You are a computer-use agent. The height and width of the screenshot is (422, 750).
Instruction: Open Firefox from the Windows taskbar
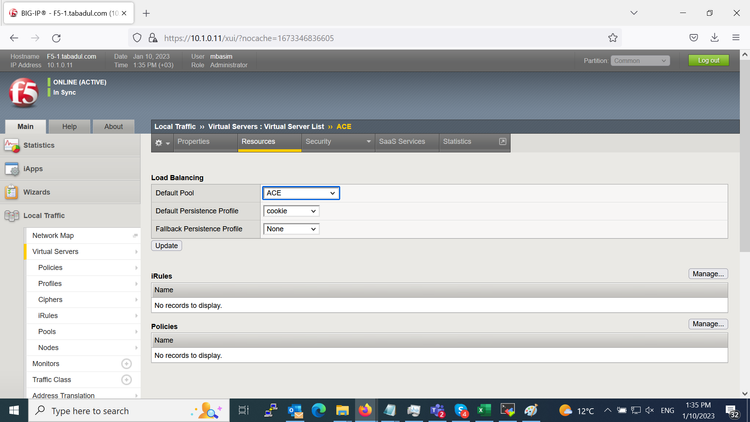364,410
